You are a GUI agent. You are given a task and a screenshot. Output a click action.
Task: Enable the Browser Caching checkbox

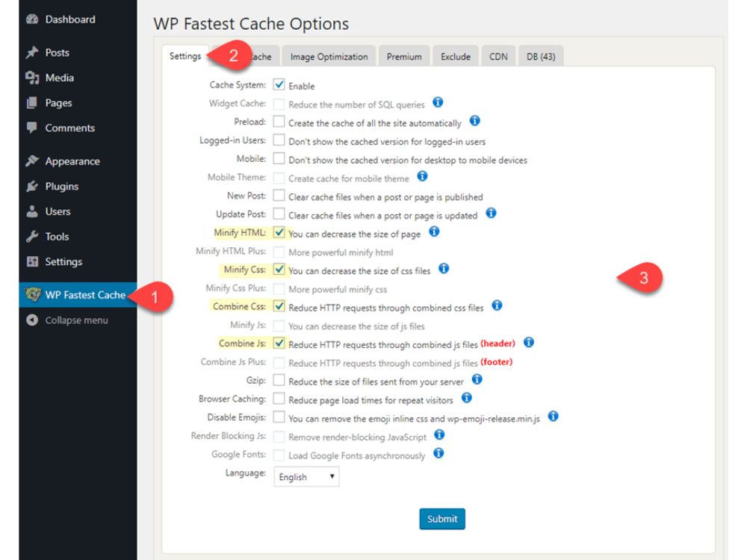[x=279, y=399]
